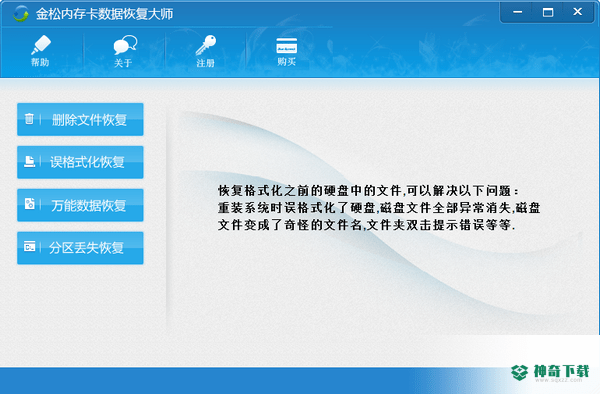This screenshot has width=600, height=394.
Task: Select the 删除文件恢复 button
Action: 80,119
